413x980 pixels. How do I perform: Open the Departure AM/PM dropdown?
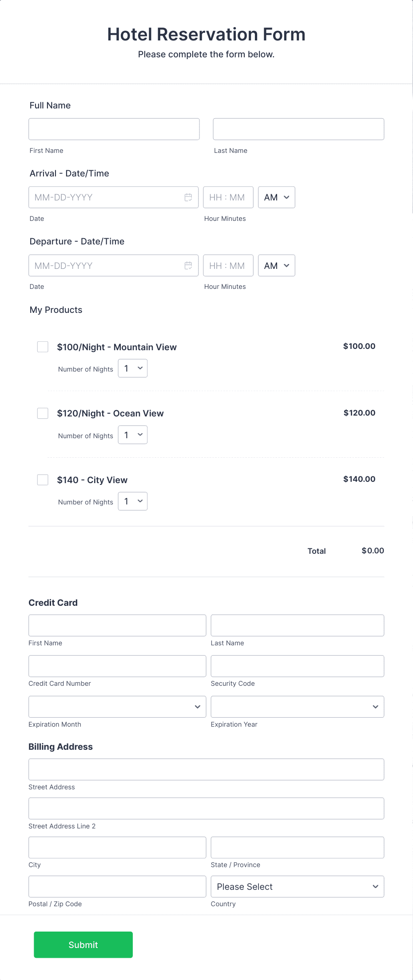(277, 265)
